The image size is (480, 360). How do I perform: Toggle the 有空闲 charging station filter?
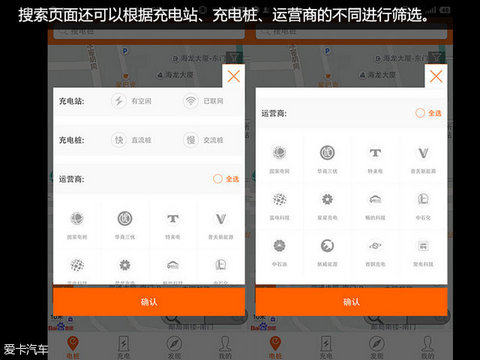tap(131, 101)
